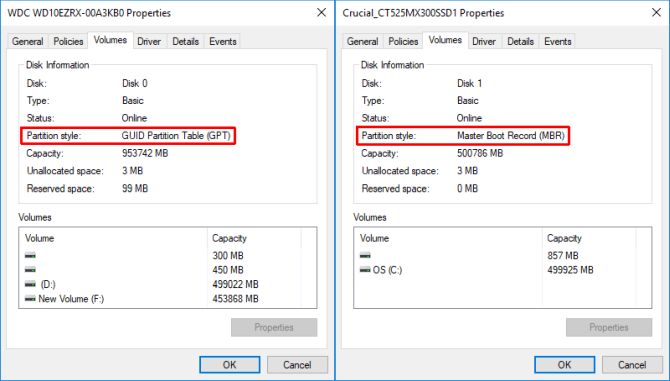670x381 pixels.
Task: Click the WDC WD10EZRX-00A3KB0 Properties title
Action: coord(89,13)
